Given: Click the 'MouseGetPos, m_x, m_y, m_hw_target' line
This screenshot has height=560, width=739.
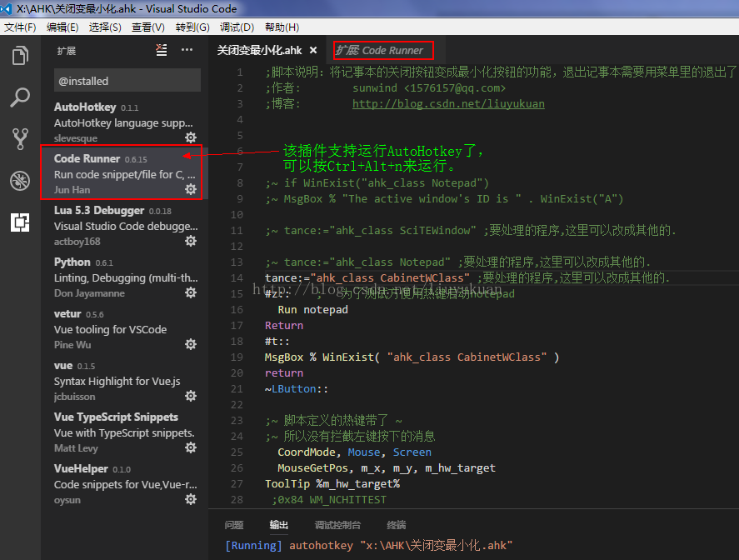Looking at the screenshot, I should pyautogui.click(x=387, y=468).
